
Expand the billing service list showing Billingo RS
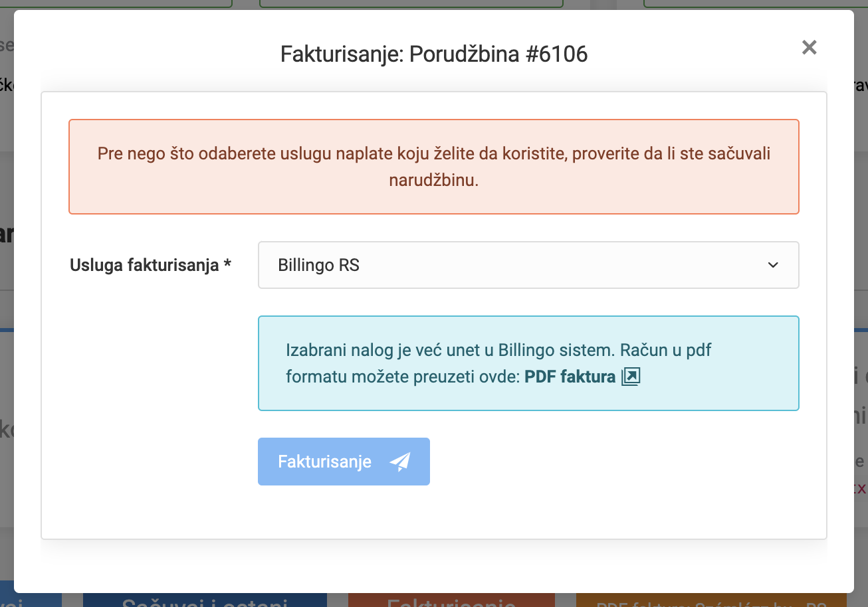click(x=528, y=264)
